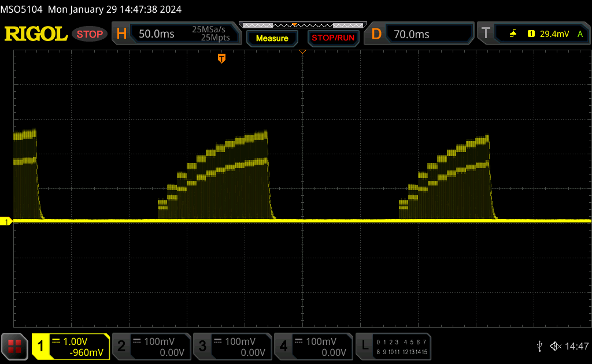
Task: Toggle the muted speaker sound icon
Action: click(555, 346)
